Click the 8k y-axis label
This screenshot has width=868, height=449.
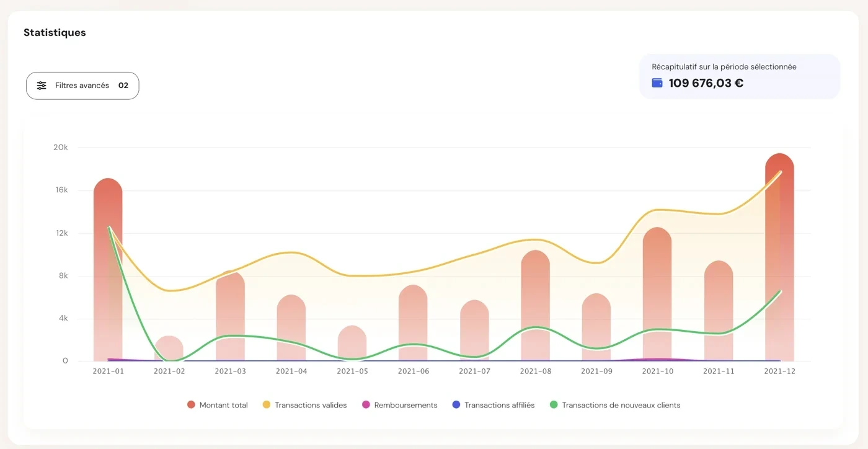tap(63, 276)
